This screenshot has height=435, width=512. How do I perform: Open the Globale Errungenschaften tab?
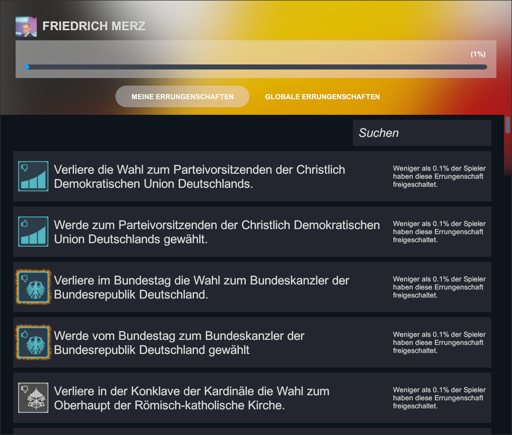[x=322, y=97]
